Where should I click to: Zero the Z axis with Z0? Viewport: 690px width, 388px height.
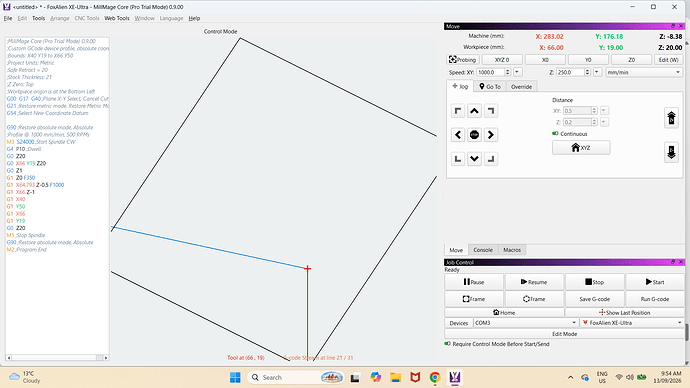(x=631, y=59)
